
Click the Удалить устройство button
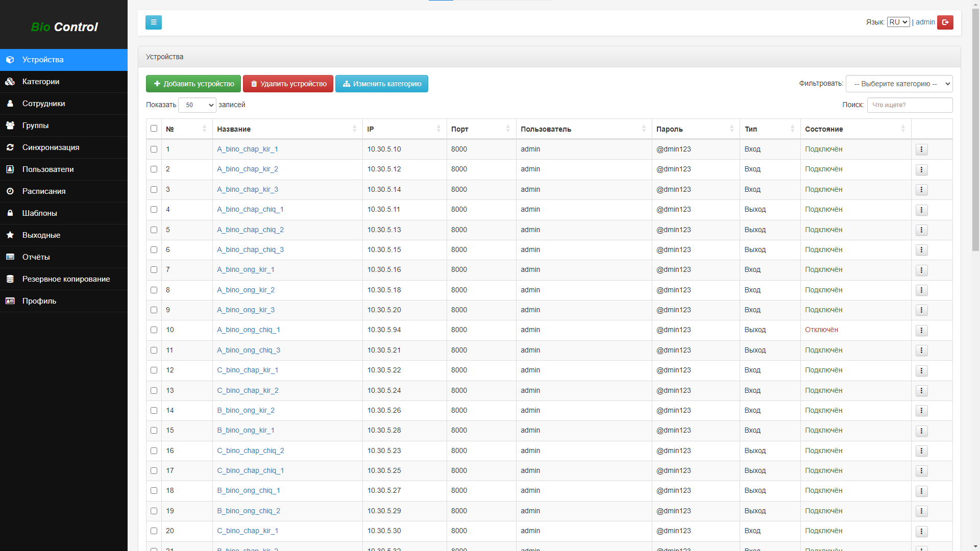pos(288,84)
